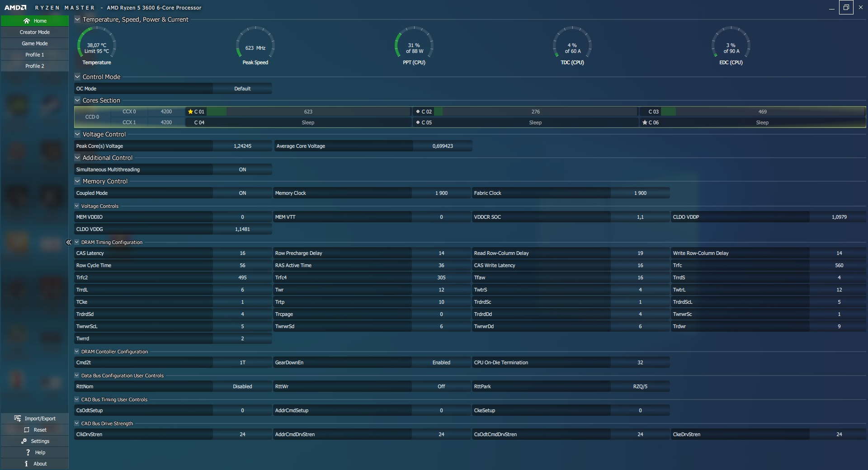Open the Home view via its house icon
The image size is (868, 470).
27,21
